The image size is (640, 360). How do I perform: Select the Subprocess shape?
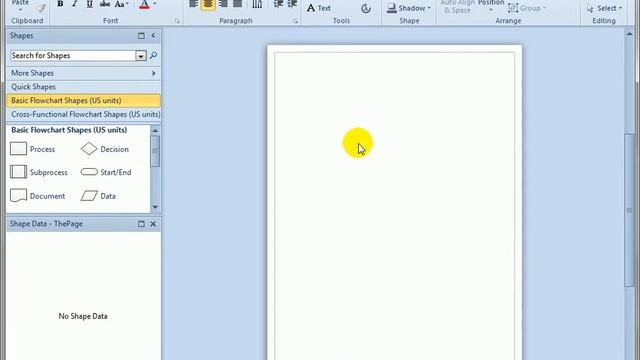(x=39, y=172)
